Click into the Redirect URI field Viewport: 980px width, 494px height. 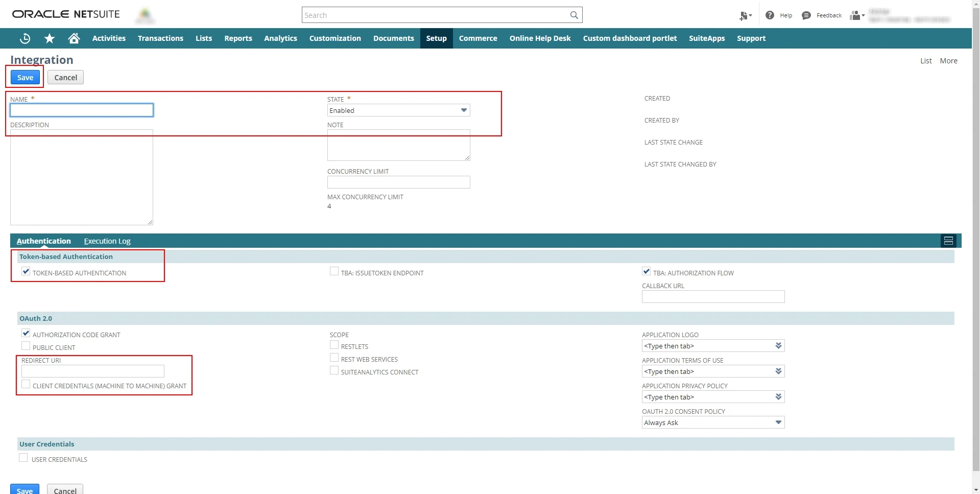coord(93,371)
